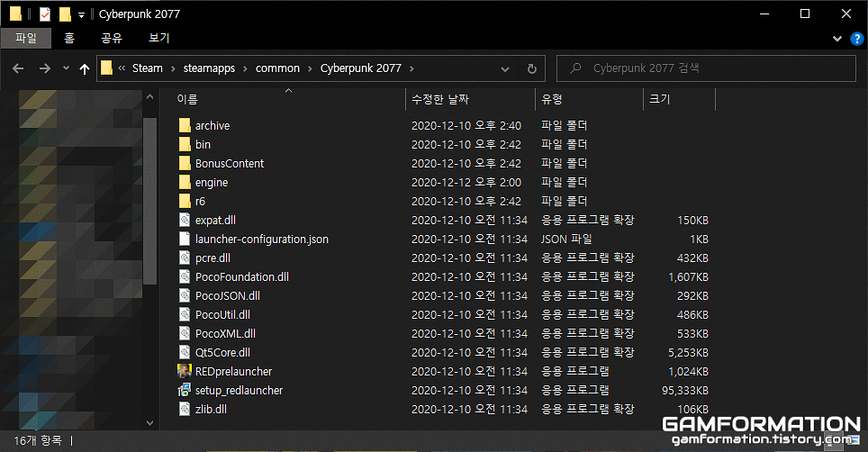Viewport: 868px width, 452px height.
Task: Click the launcher-configuration.json file icon
Action: tap(185, 239)
